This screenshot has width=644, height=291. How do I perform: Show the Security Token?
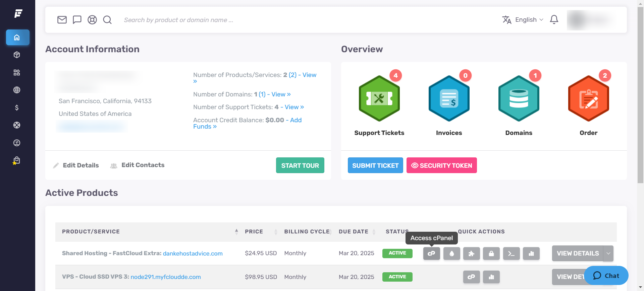tap(441, 165)
